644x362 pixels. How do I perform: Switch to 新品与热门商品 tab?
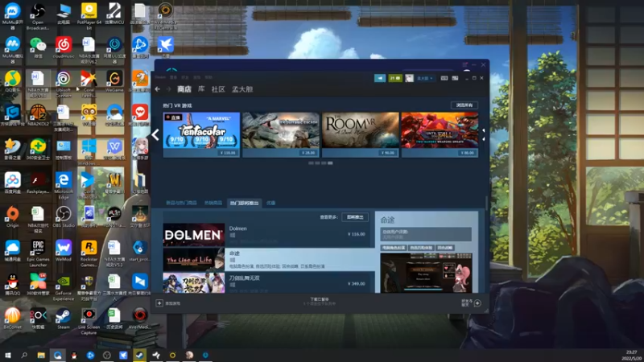(181, 204)
